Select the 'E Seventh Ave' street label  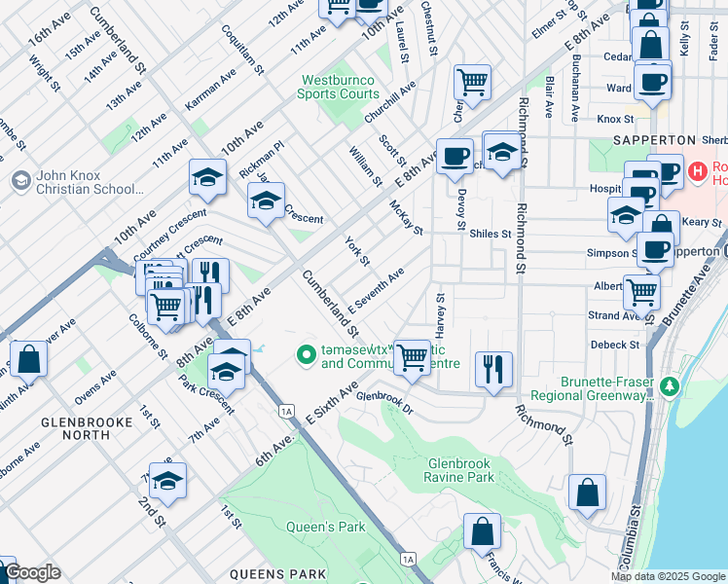(x=376, y=291)
